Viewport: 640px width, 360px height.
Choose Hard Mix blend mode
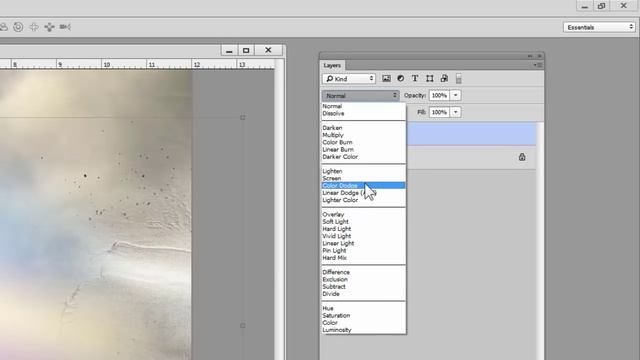(x=364, y=258)
